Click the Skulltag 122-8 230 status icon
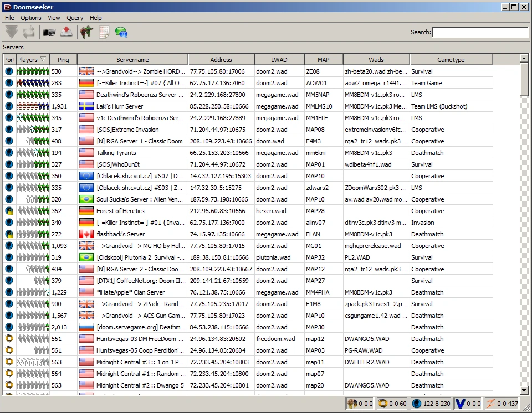Image resolution: width=532 pixels, height=413 pixels. pos(417,404)
